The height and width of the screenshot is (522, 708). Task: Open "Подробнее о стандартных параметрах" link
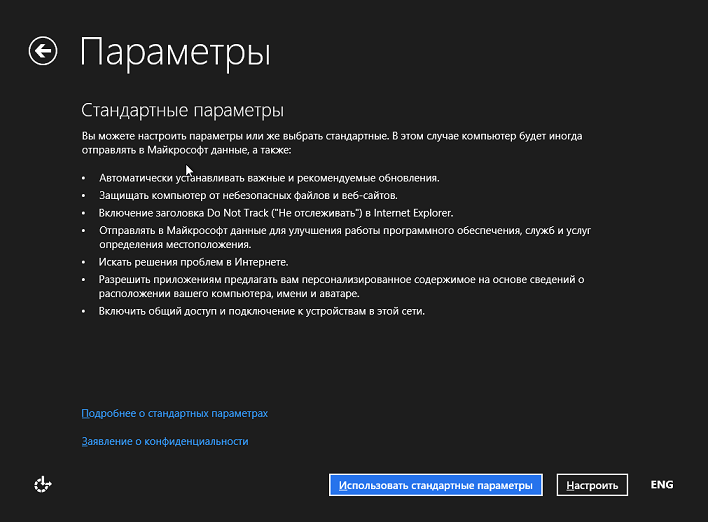point(174,413)
